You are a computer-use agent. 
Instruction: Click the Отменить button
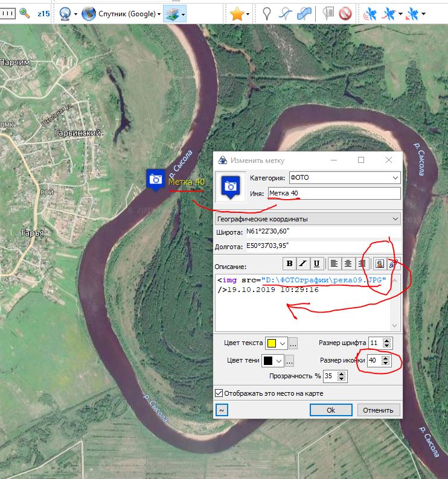coord(379,410)
